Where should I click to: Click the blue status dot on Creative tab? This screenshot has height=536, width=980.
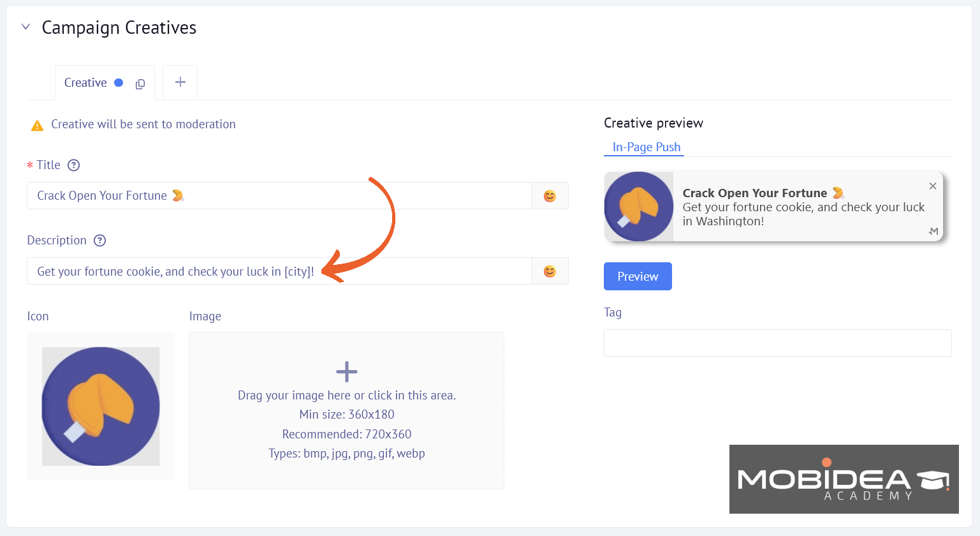pyautogui.click(x=119, y=82)
